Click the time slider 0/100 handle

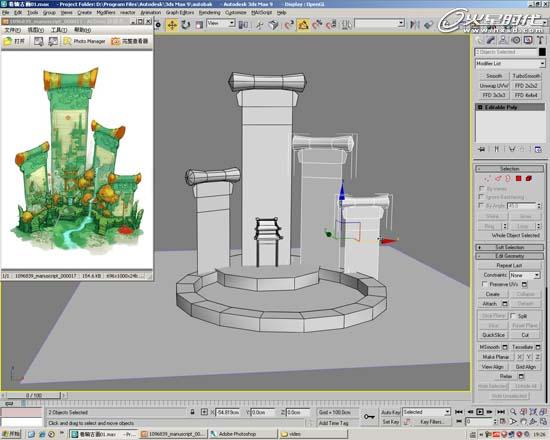click(x=34, y=395)
